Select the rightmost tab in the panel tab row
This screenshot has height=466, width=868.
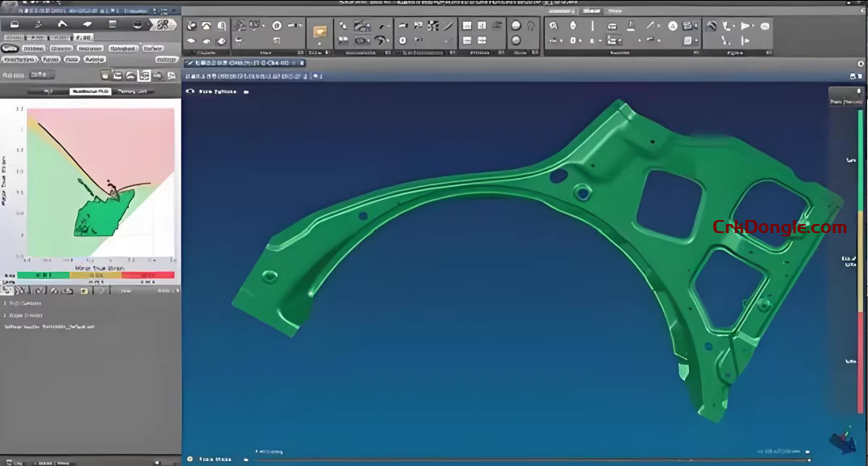click(129, 90)
